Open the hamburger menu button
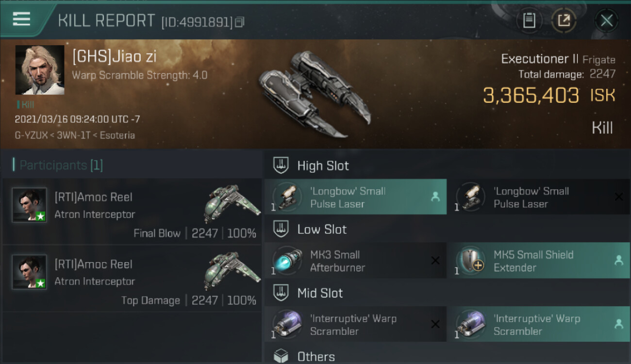This screenshot has width=631, height=364. point(21,19)
